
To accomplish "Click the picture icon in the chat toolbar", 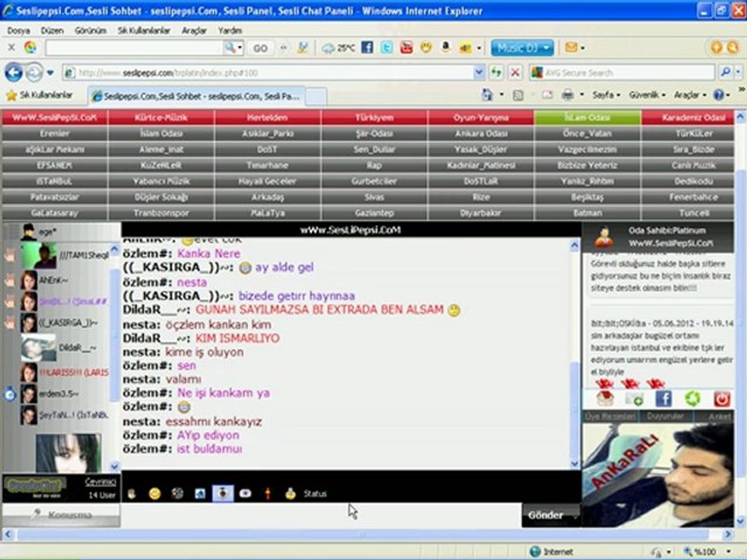I will click(x=200, y=494).
